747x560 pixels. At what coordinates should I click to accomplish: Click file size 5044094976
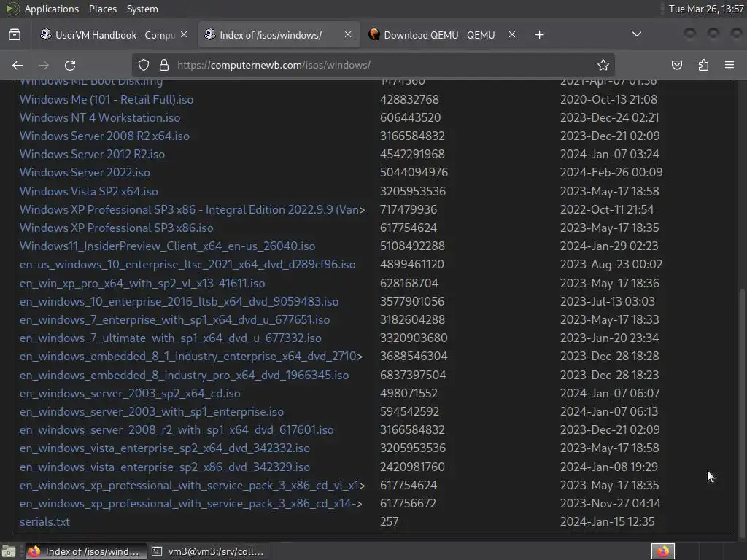click(414, 172)
